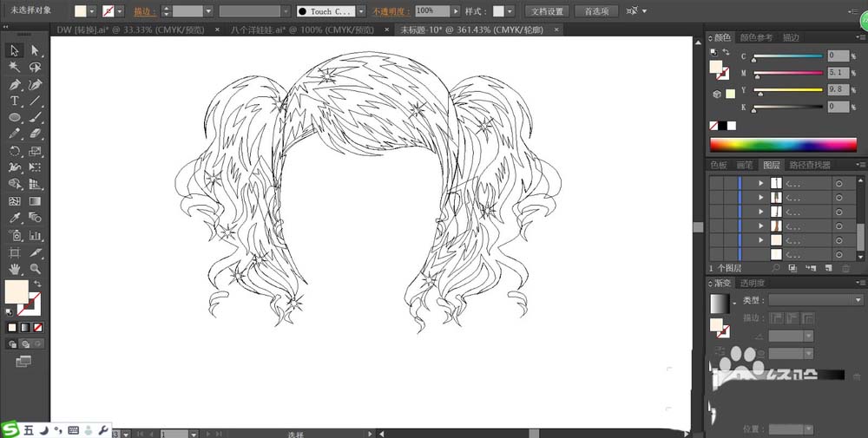Select the Type tool
This screenshot has width=868, height=438.
[15, 101]
